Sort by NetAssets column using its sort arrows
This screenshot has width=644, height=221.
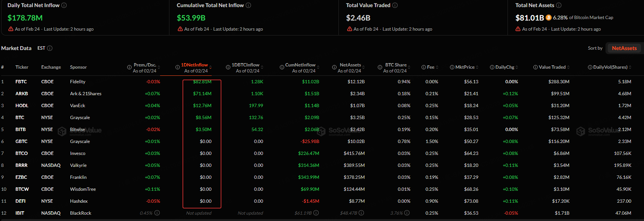364,67
